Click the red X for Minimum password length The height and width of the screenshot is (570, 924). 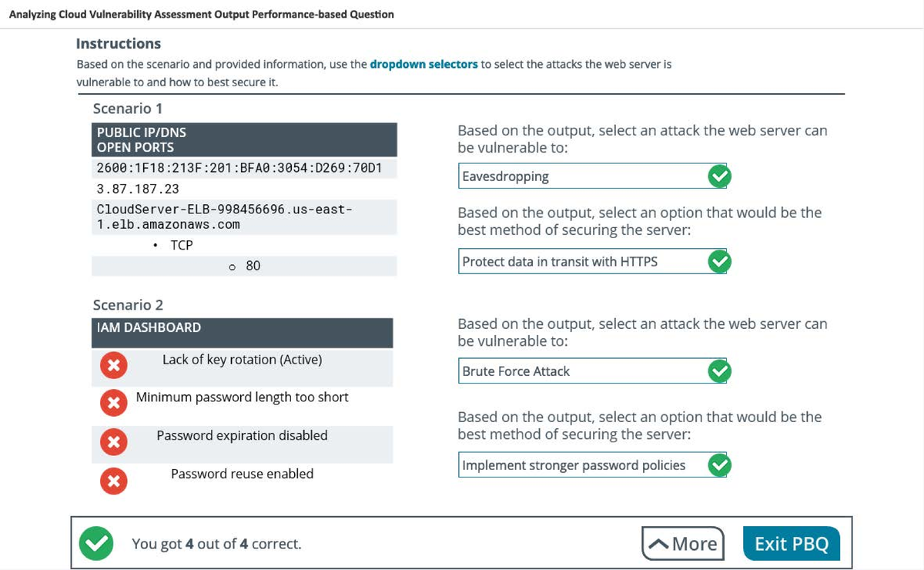(x=113, y=403)
